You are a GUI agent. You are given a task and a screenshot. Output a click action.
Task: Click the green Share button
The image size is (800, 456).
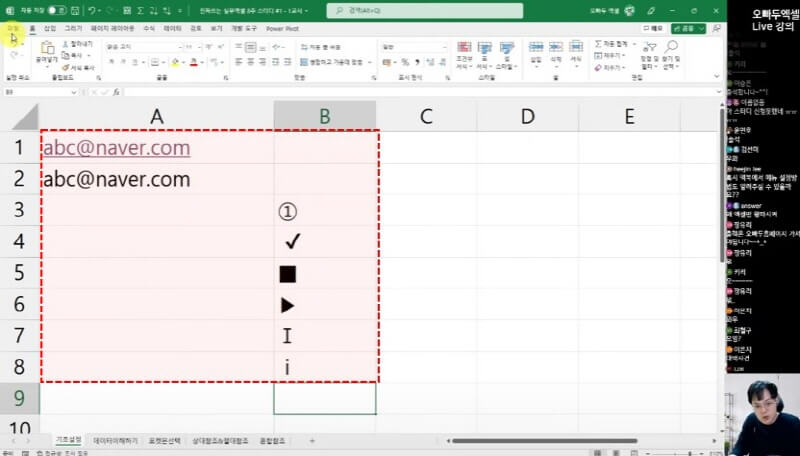point(686,29)
